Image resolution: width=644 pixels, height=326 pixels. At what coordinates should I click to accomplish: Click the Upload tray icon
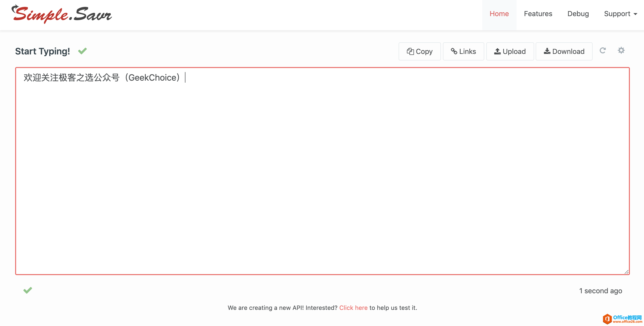click(x=497, y=51)
